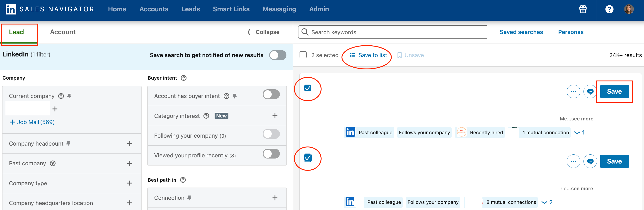
Task: Click the Buyer intent help icon
Action: pos(184,78)
